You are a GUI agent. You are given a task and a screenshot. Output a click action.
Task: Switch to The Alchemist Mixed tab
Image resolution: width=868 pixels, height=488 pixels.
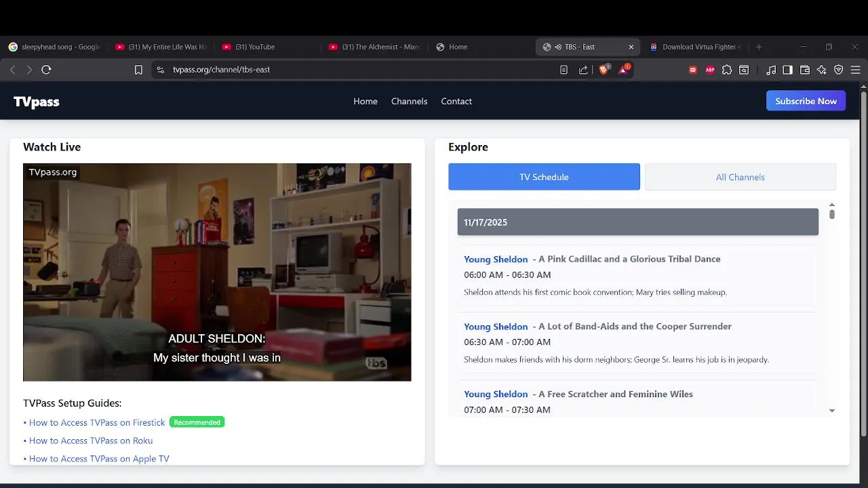tap(375, 47)
